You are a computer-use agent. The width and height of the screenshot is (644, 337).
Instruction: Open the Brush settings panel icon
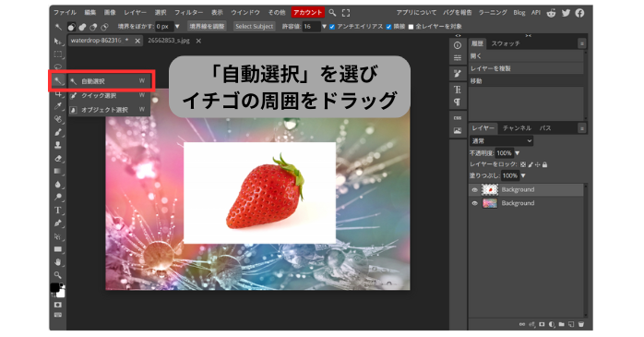pos(458,74)
